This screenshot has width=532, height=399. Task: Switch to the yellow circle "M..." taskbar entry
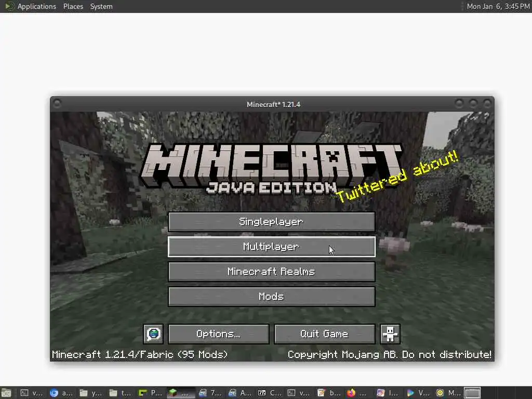pyautogui.click(x=447, y=393)
